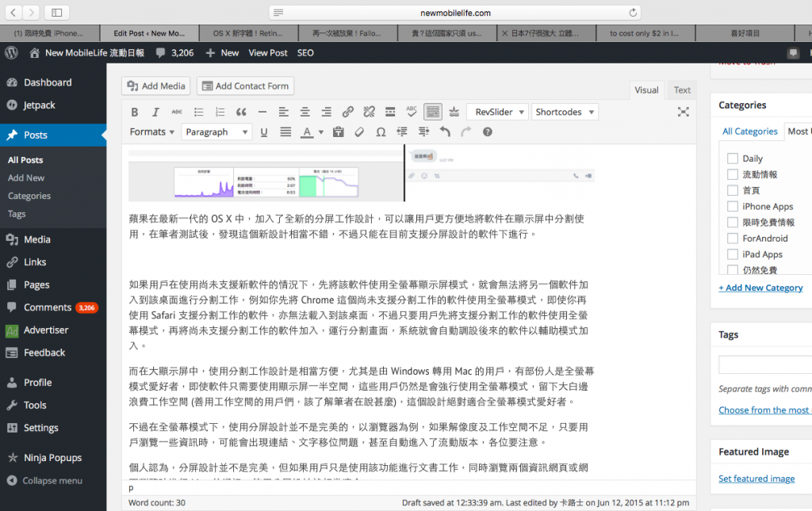
Task: Expand the Shortcodes menu
Action: 565,111
